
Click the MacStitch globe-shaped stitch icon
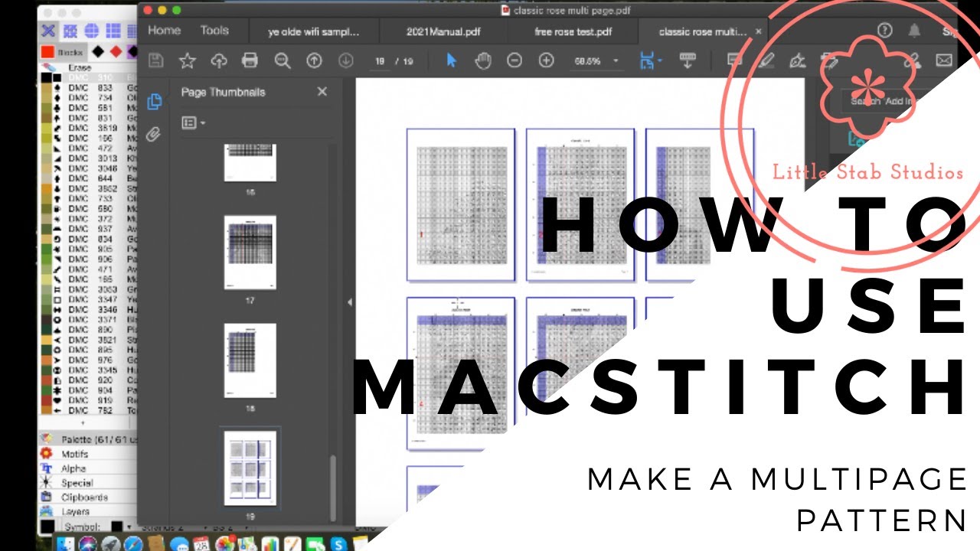[91, 31]
